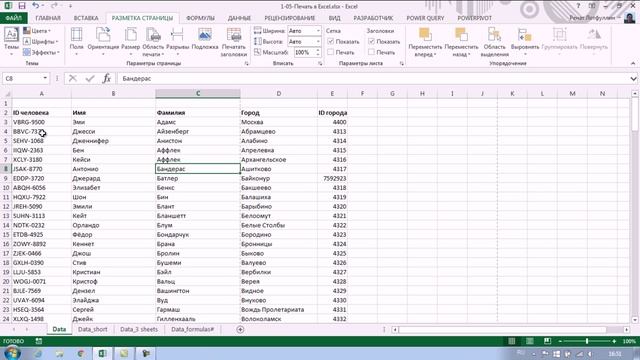
Task: Toggle gridlines Show checkbox
Action: tap(331, 41)
